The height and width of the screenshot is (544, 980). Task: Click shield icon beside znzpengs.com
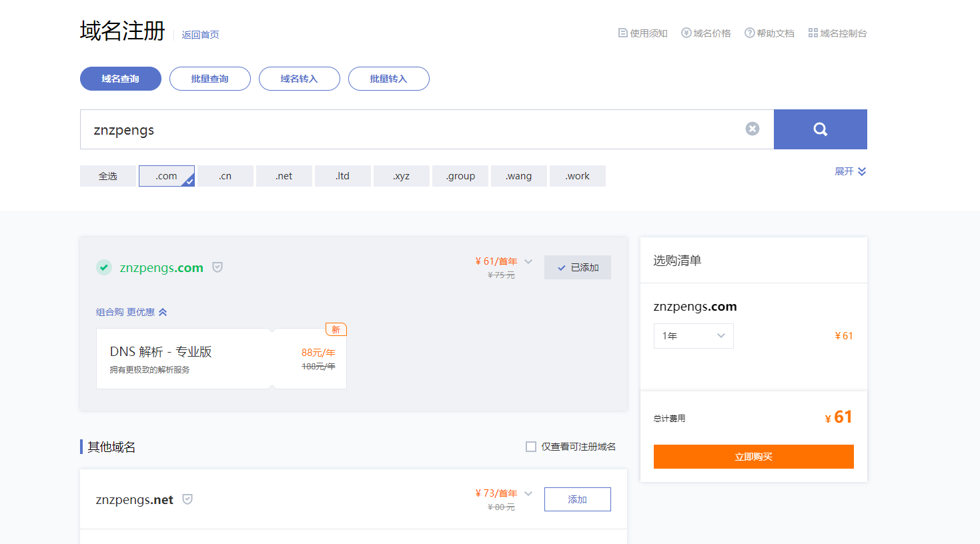217,267
